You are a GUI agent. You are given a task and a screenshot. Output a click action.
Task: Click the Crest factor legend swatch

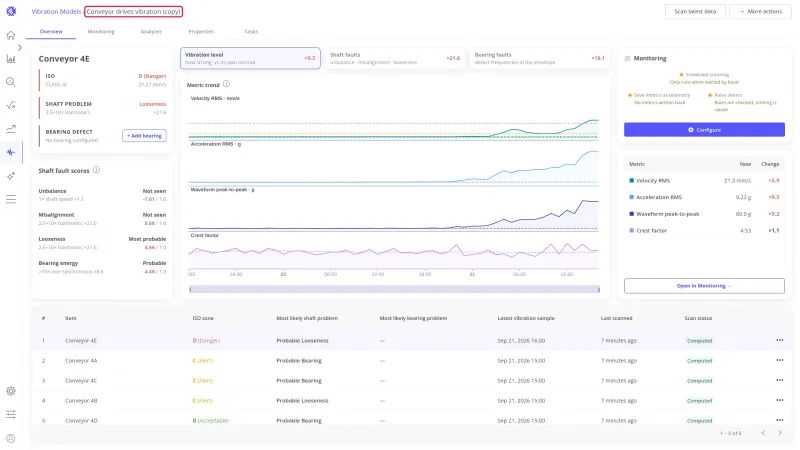[632, 231]
